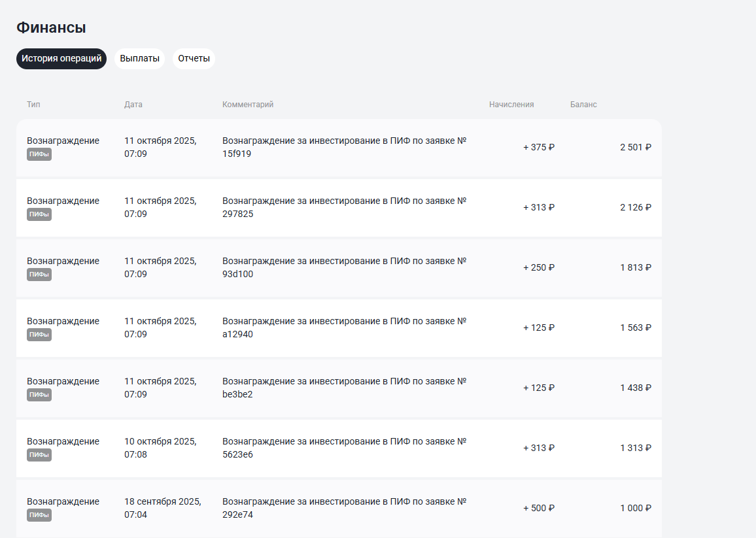The image size is (756, 538).
Task: Click the ПИФы badge in the a12940 row
Action: coord(39,335)
